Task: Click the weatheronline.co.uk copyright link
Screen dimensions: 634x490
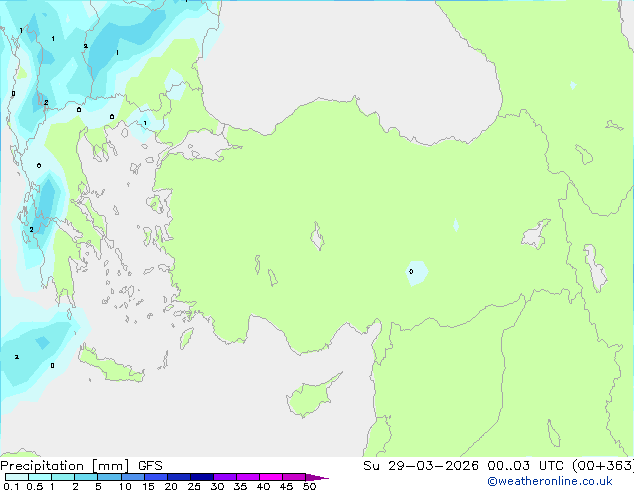Action: [550, 481]
